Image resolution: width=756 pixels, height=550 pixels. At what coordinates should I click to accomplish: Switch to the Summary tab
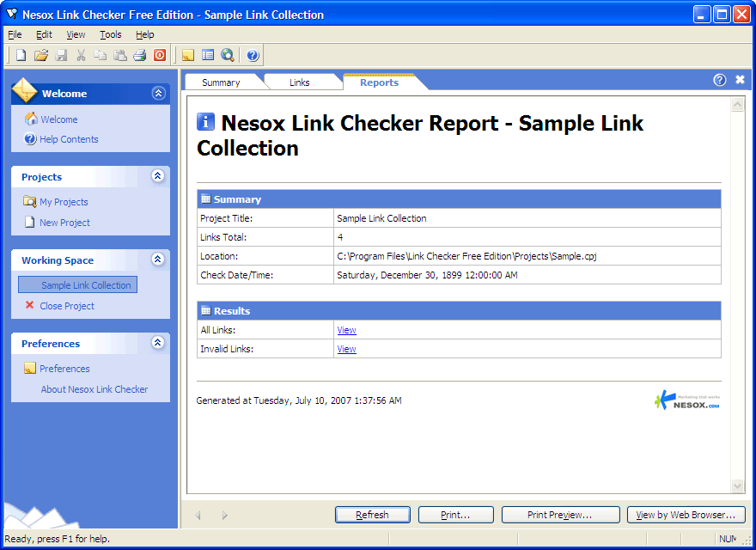221,82
